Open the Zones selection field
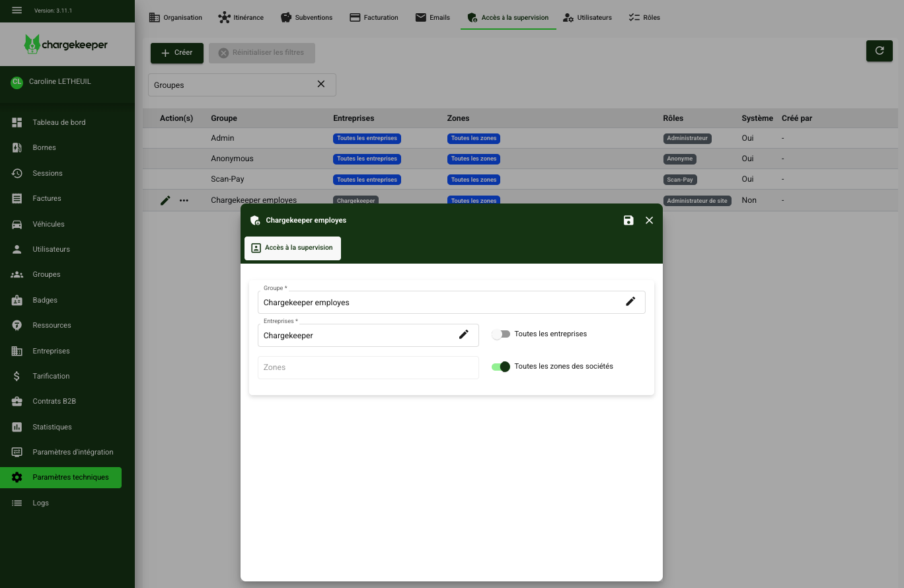 [367, 367]
